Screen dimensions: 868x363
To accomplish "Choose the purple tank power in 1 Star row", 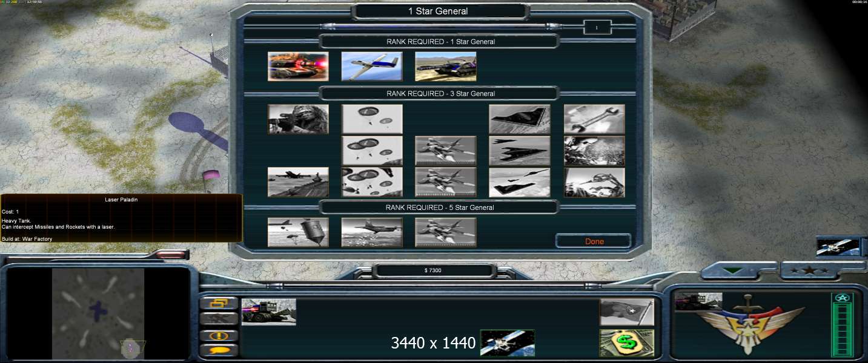I will pyautogui.click(x=445, y=67).
